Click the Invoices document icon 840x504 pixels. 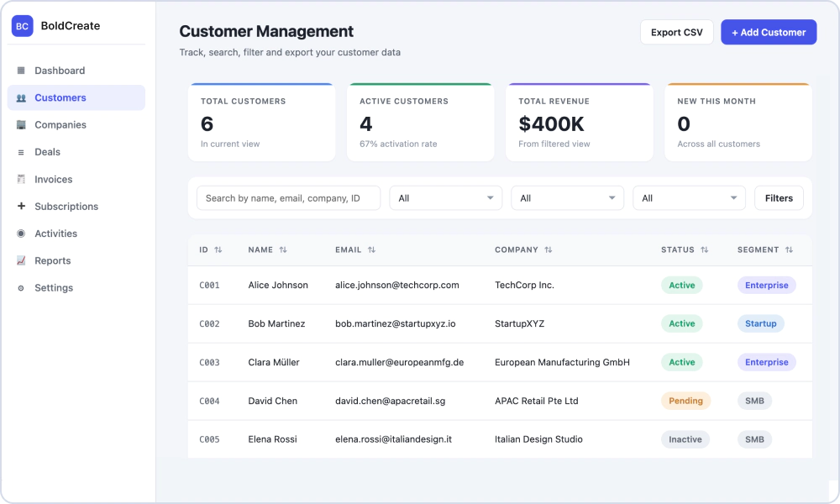[21, 179]
